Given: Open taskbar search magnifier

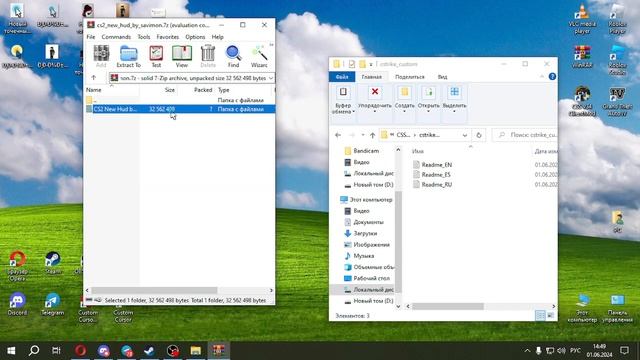Looking at the screenshot, I should pos(34,350).
